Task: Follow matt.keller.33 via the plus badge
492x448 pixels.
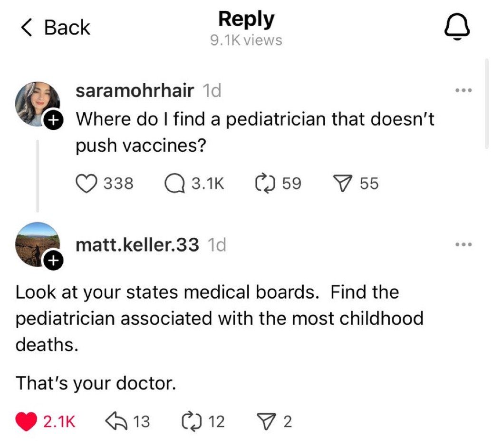Action: [54, 260]
